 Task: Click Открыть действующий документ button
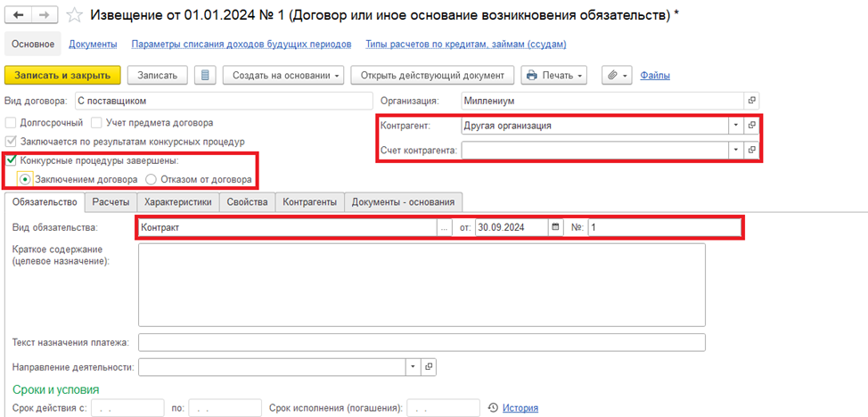point(432,76)
